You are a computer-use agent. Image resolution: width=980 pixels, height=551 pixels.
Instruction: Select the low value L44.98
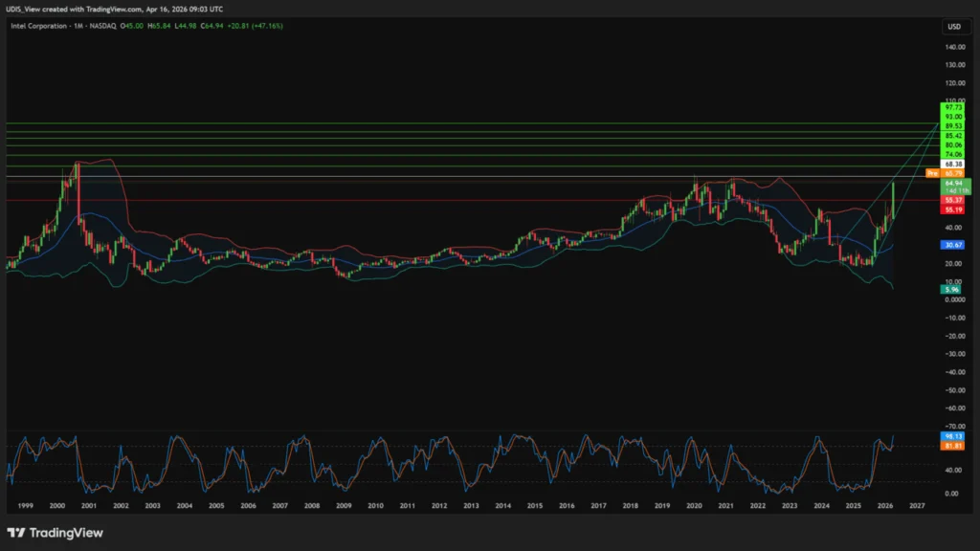coord(186,26)
